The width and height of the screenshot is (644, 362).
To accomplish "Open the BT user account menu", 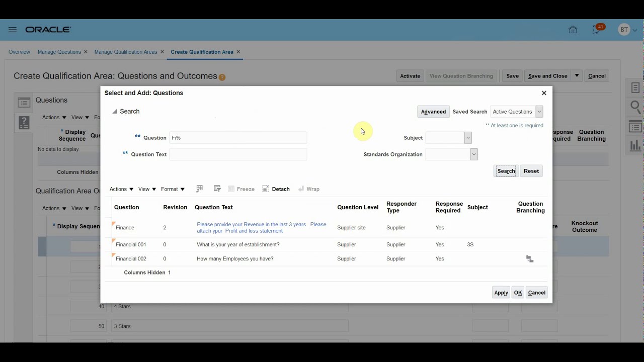I will 628,30.
